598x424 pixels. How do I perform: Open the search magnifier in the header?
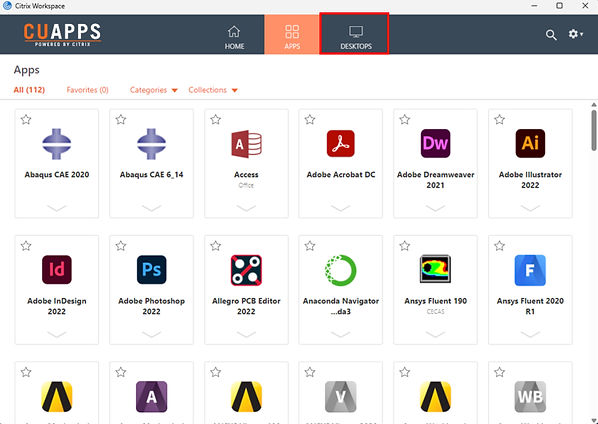point(551,35)
